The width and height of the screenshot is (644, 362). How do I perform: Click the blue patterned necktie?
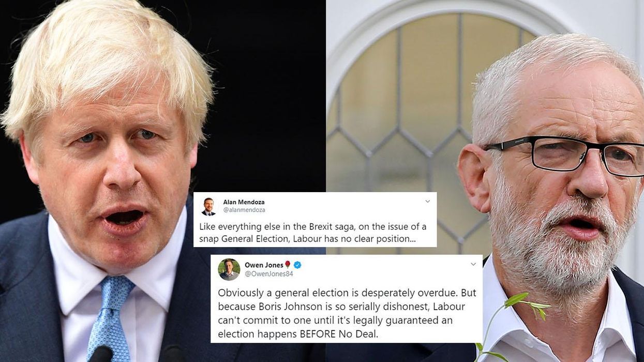pos(110,316)
